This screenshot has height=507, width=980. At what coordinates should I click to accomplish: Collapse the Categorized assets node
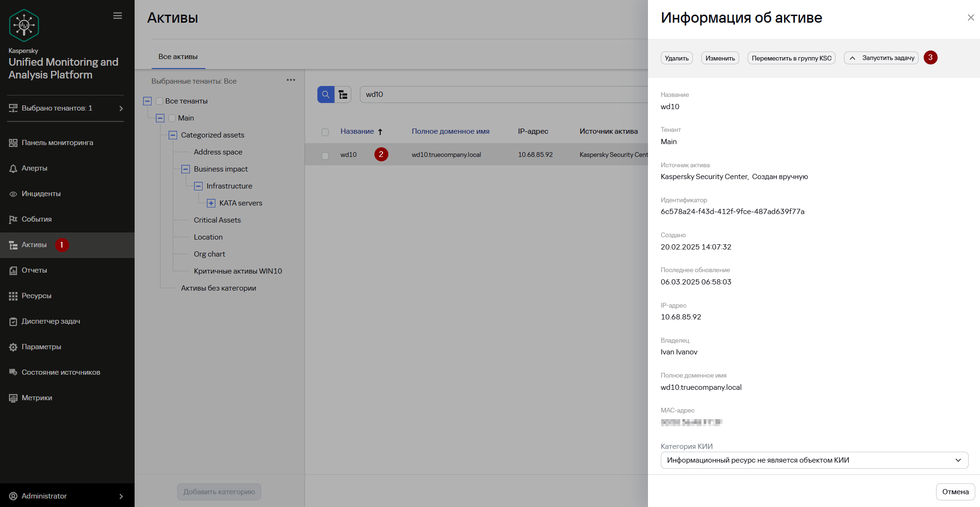coord(173,135)
